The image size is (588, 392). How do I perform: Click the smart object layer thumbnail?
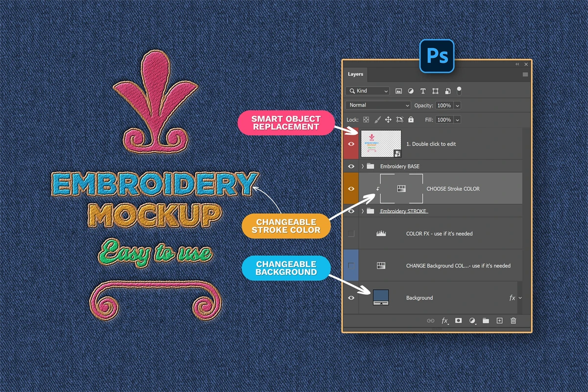tap(381, 144)
